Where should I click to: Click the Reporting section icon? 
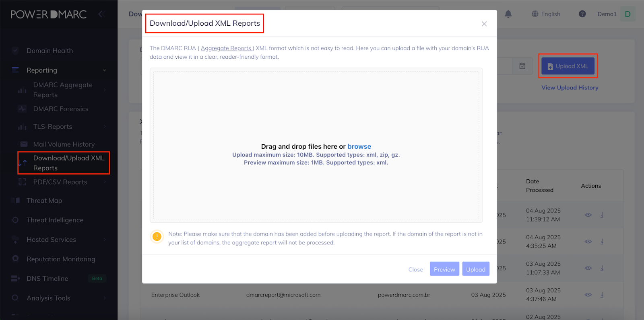pos(15,70)
